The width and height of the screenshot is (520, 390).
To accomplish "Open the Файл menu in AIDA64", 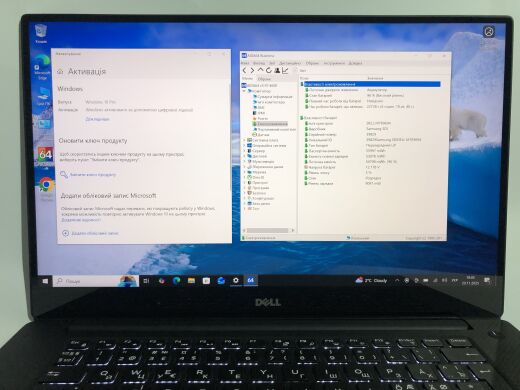I will (x=245, y=63).
